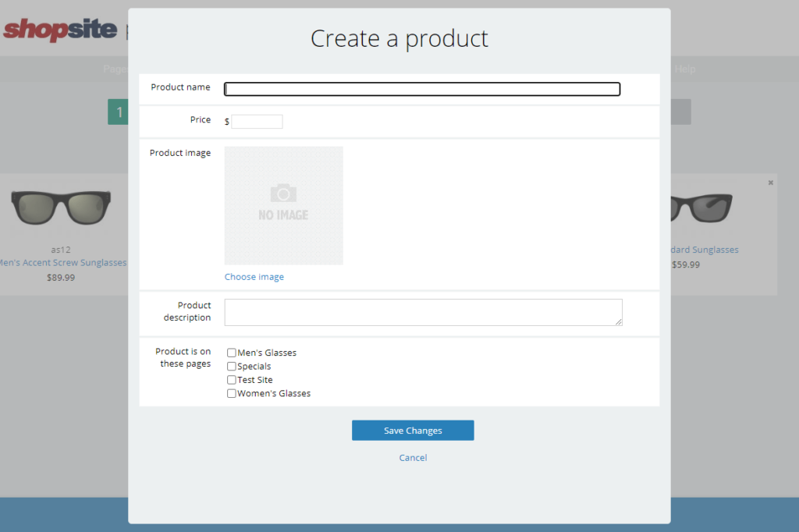
Task: Click the ShopSite logo
Action: point(59,30)
